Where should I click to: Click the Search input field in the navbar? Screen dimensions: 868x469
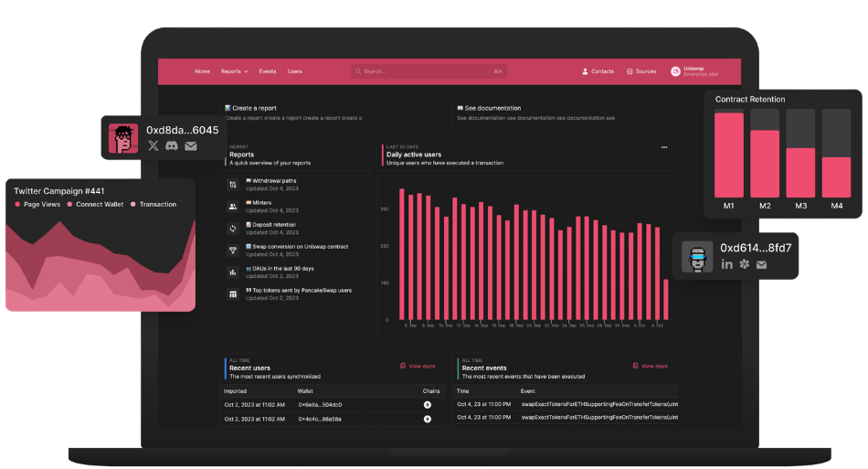(428, 71)
